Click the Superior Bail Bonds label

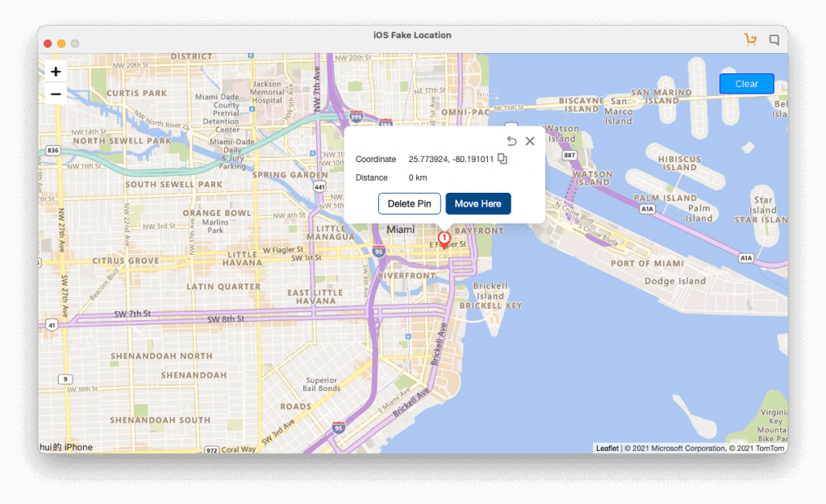321,385
